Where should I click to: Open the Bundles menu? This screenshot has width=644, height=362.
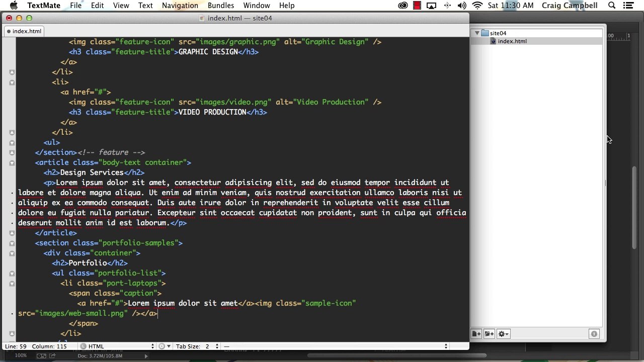(x=220, y=6)
